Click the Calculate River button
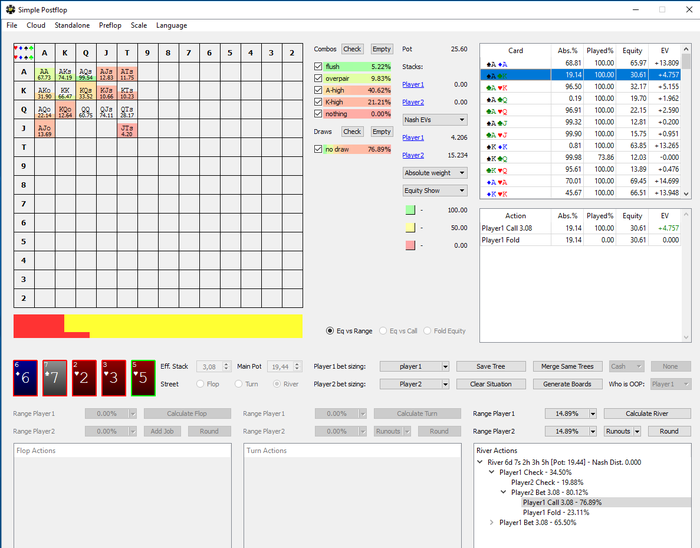Screen dimensions: 700x548 point(647,414)
